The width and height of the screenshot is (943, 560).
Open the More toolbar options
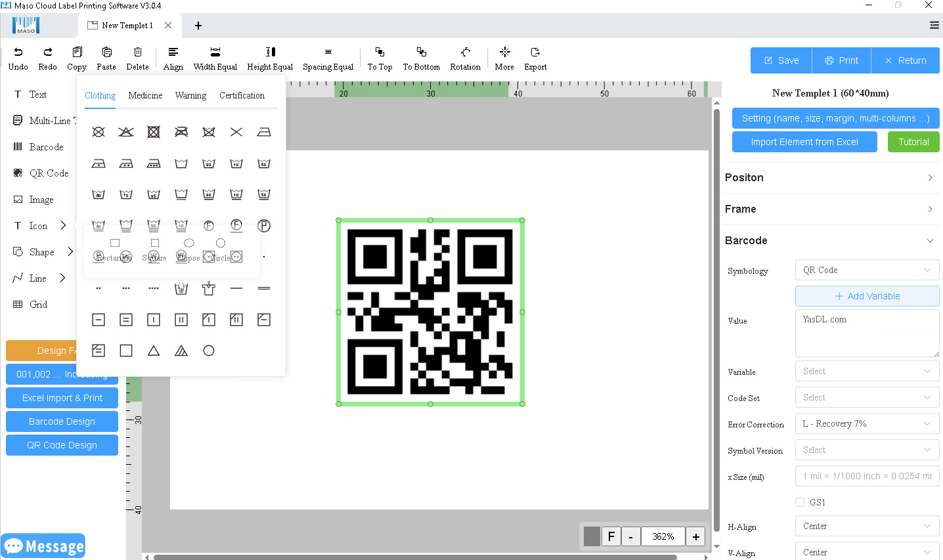(504, 58)
